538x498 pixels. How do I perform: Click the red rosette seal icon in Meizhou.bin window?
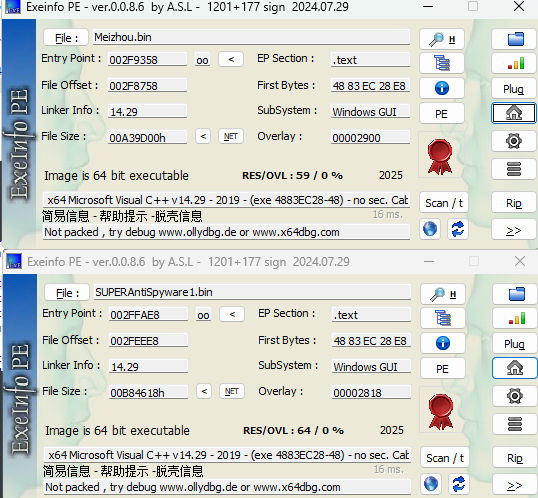click(x=440, y=157)
